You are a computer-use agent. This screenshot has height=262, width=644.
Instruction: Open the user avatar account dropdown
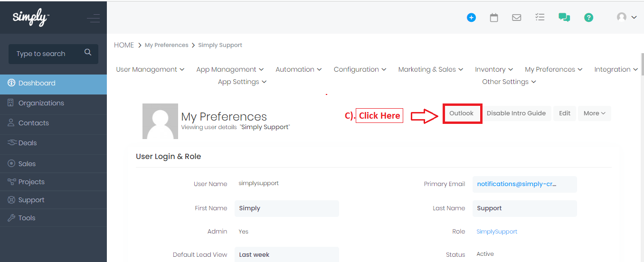pyautogui.click(x=626, y=17)
